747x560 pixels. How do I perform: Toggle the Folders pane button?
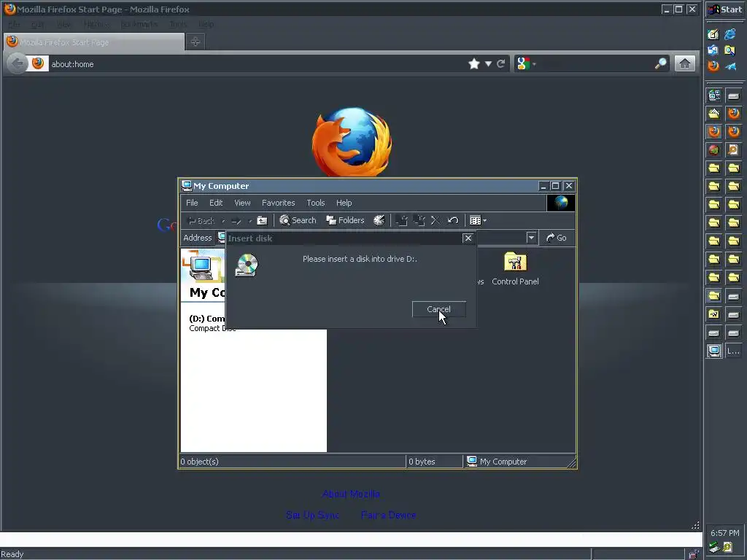(345, 220)
